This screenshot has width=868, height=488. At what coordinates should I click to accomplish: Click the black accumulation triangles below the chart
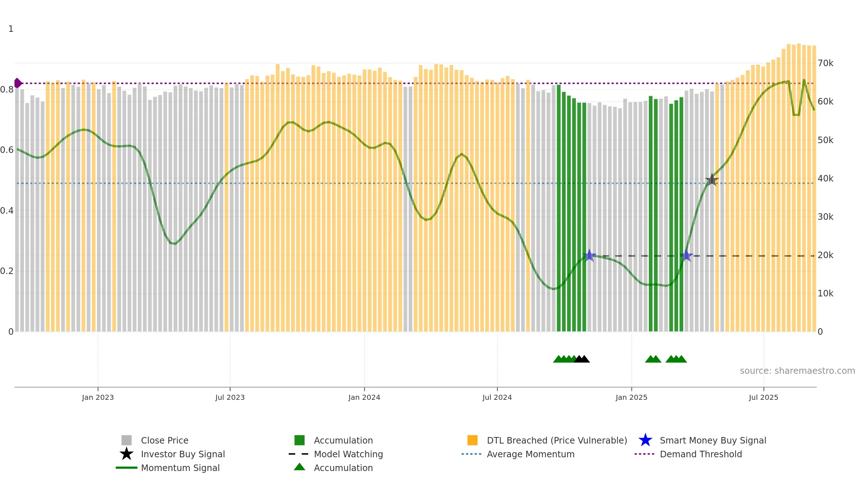coord(582,359)
